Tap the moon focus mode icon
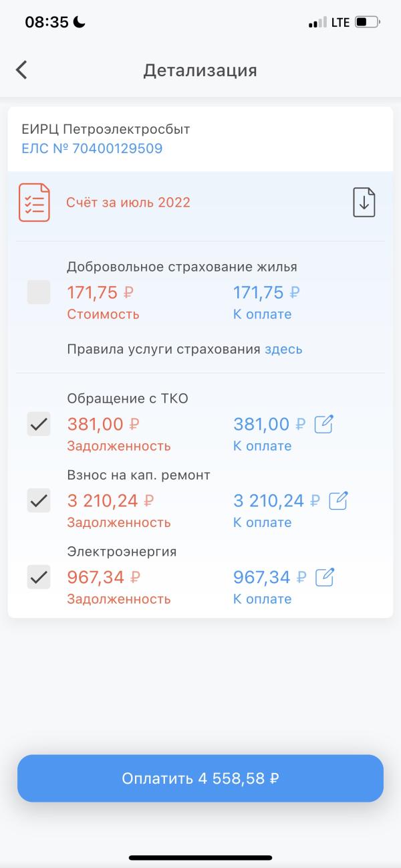This screenshot has width=401, height=868. coord(80,22)
